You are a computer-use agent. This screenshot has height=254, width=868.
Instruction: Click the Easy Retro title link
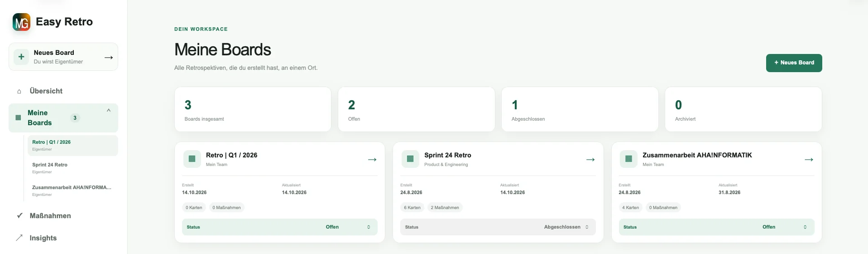(64, 22)
